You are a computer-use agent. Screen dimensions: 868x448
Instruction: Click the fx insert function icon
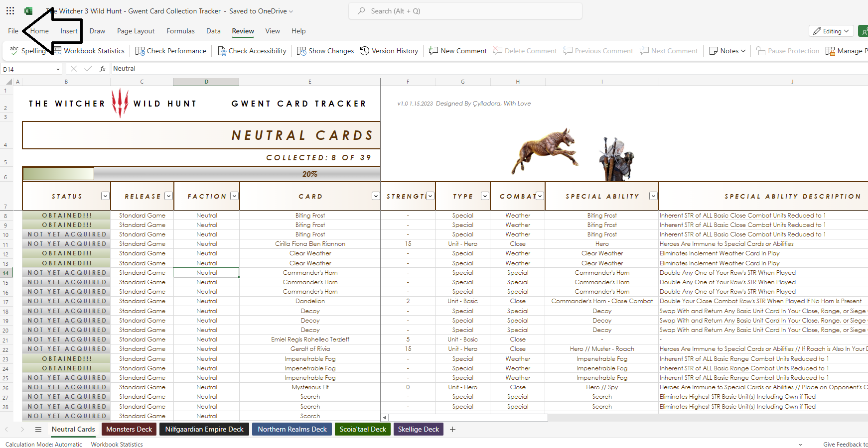tap(103, 69)
